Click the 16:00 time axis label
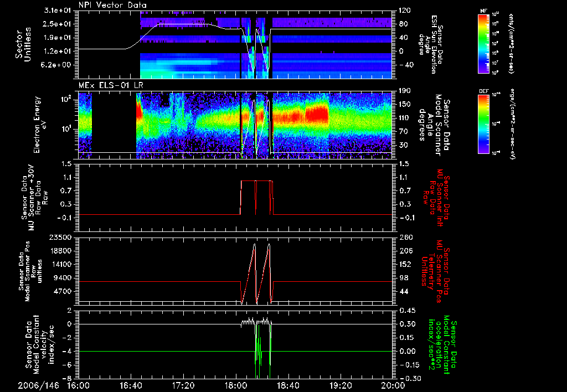567x392 pixels. click(x=79, y=385)
